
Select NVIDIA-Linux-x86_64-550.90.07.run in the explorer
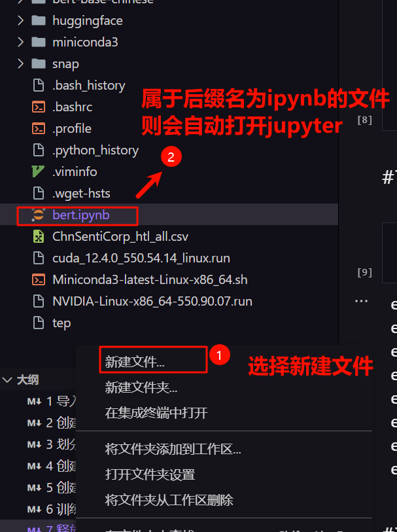pyautogui.click(x=152, y=301)
